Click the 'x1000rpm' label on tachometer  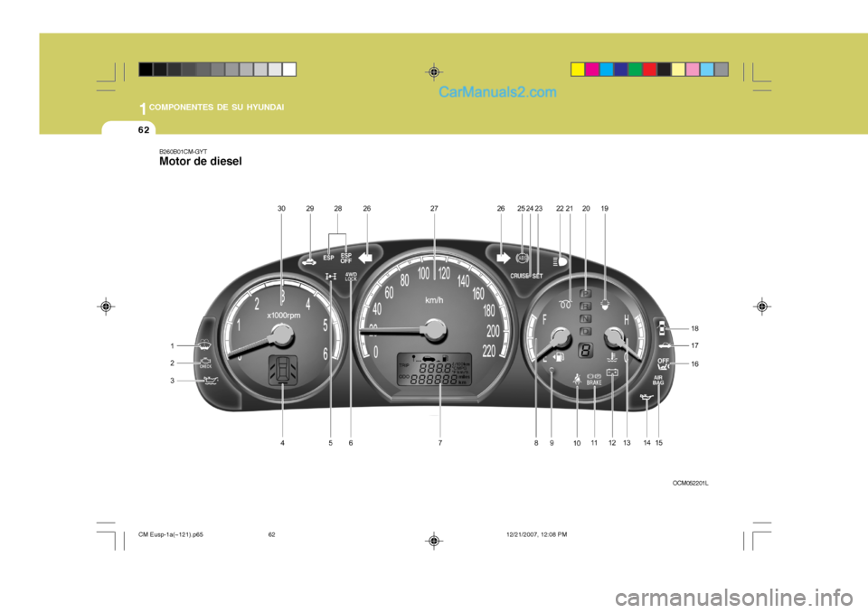tap(283, 315)
